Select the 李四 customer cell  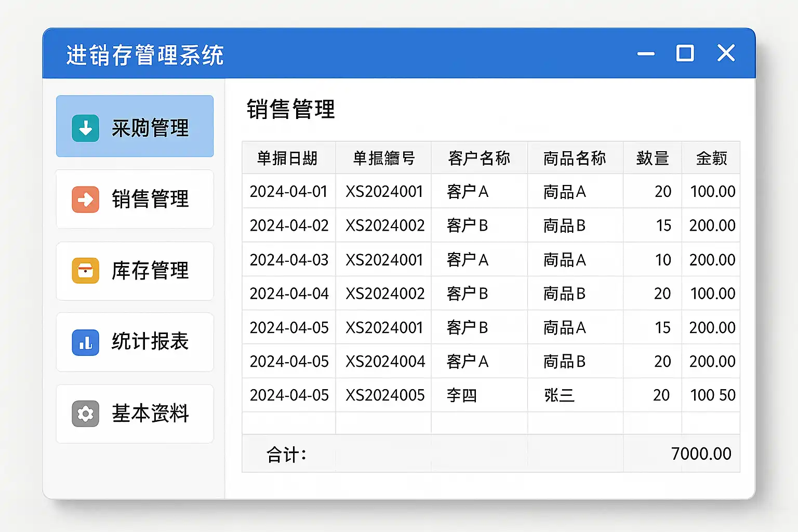point(461,395)
